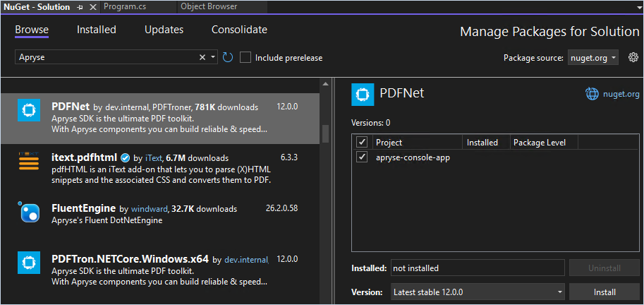Open the search history dropdown arrow
Screen dimensions: 644x305
click(x=213, y=58)
